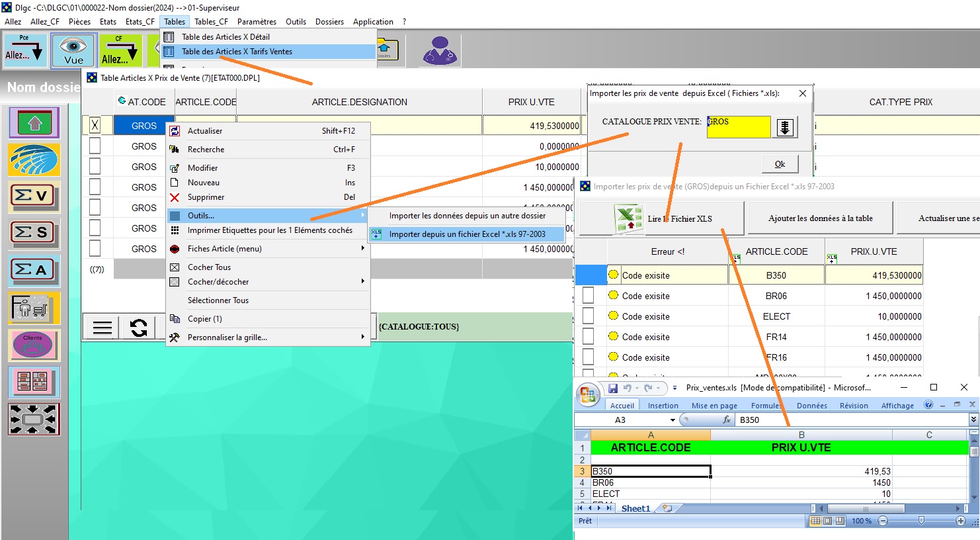Click the hamburger menu icon below grid
This screenshot has width=980, height=540.
tap(102, 328)
